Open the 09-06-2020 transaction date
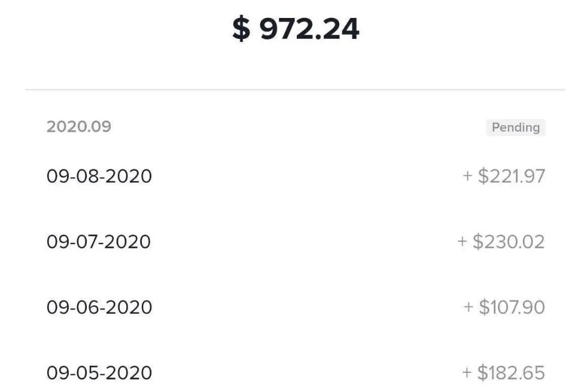 [99, 307]
